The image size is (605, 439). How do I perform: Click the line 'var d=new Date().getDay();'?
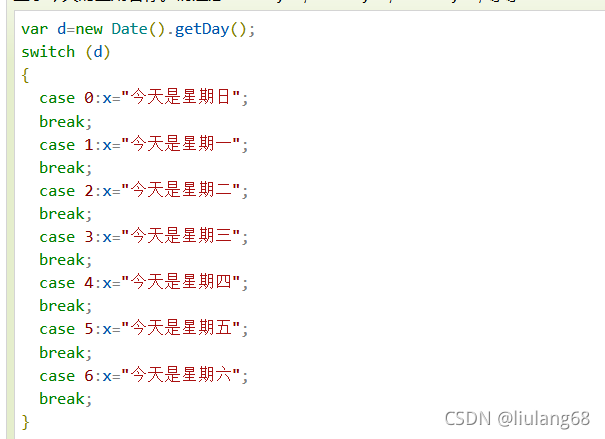tap(138, 29)
